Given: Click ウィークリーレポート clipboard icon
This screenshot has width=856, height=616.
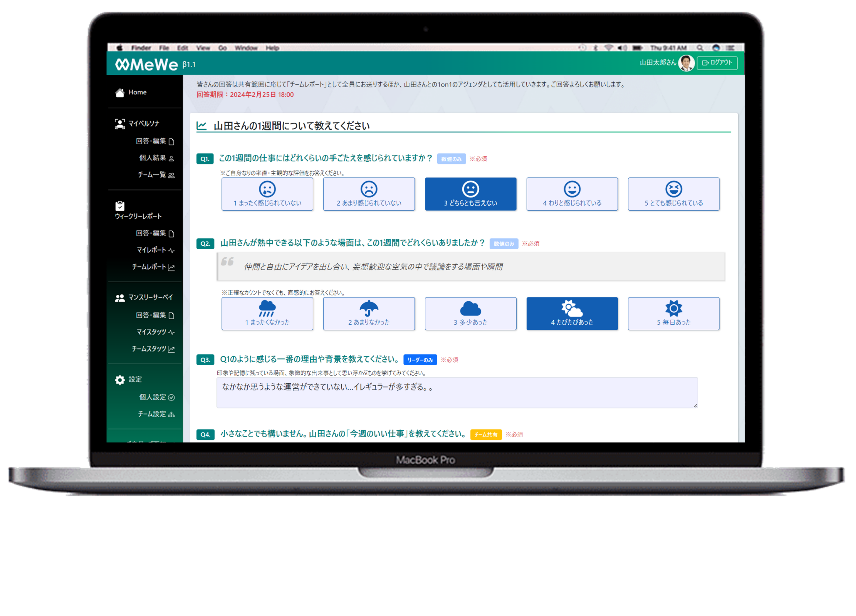Looking at the screenshot, I should 120,206.
